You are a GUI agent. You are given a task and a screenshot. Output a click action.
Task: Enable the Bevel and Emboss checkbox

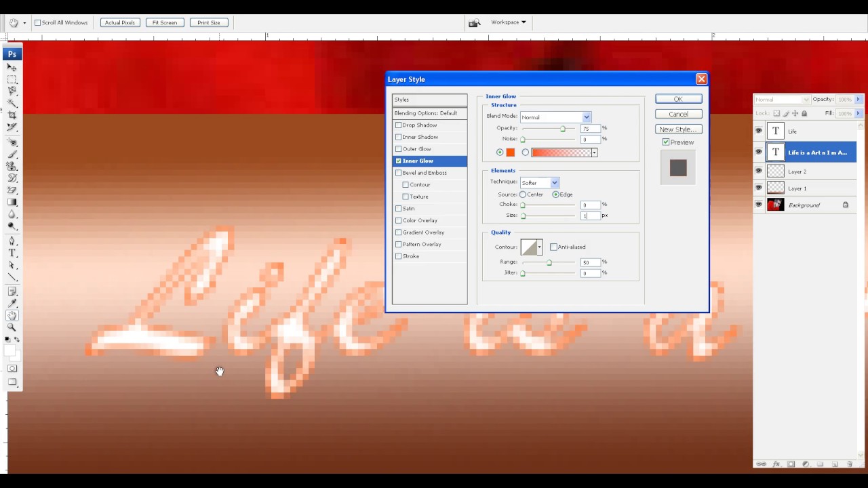[x=399, y=173]
